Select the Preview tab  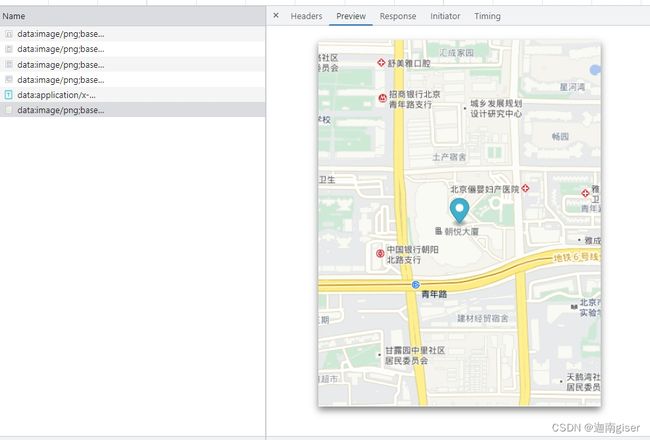click(x=351, y=16)
